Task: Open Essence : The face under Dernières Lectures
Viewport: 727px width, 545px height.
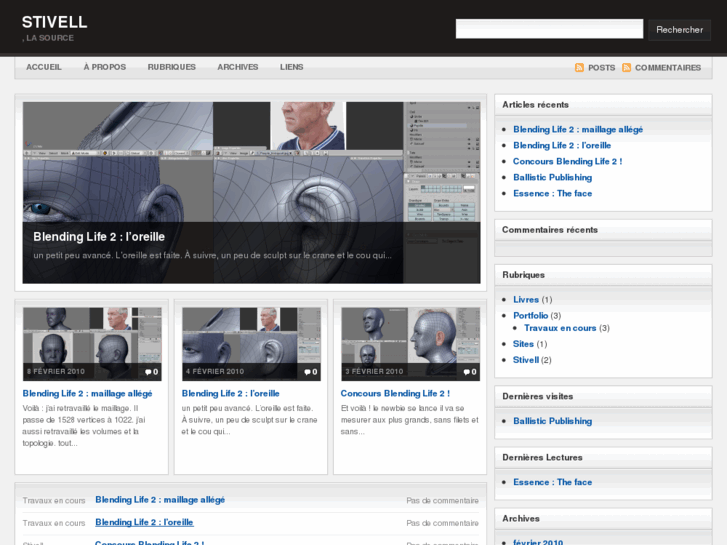Action: click(x=552, y=482)
